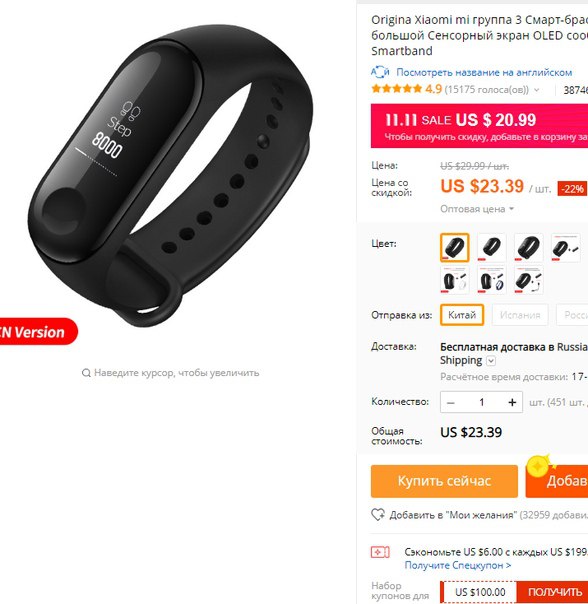Click the Купить сейчас button
The image size is (588, 604).
(444, 481)
